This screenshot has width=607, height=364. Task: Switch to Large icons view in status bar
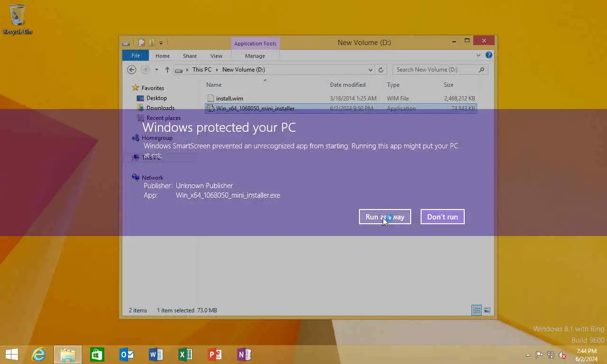tap(487, 310)
